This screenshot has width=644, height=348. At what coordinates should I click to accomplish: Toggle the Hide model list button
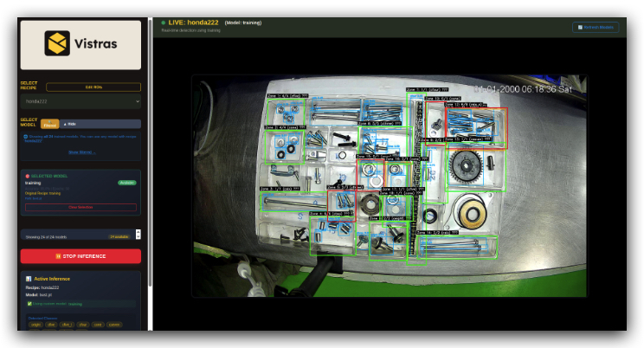69,124
